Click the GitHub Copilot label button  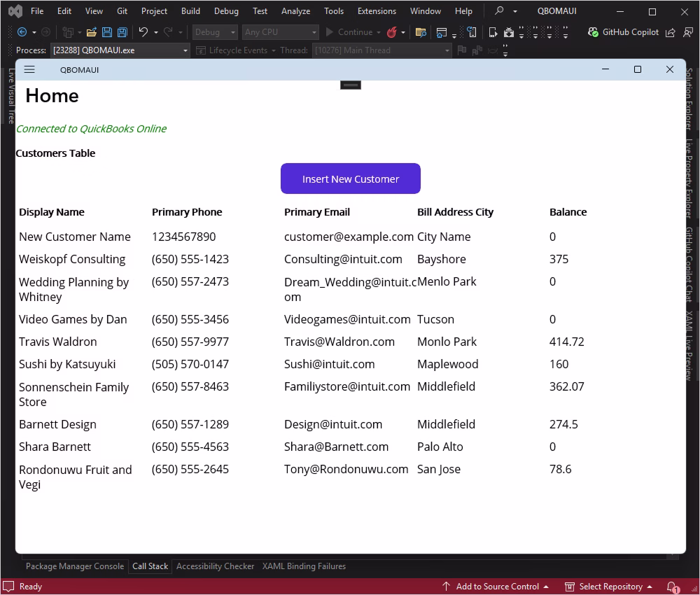point(630,32)
